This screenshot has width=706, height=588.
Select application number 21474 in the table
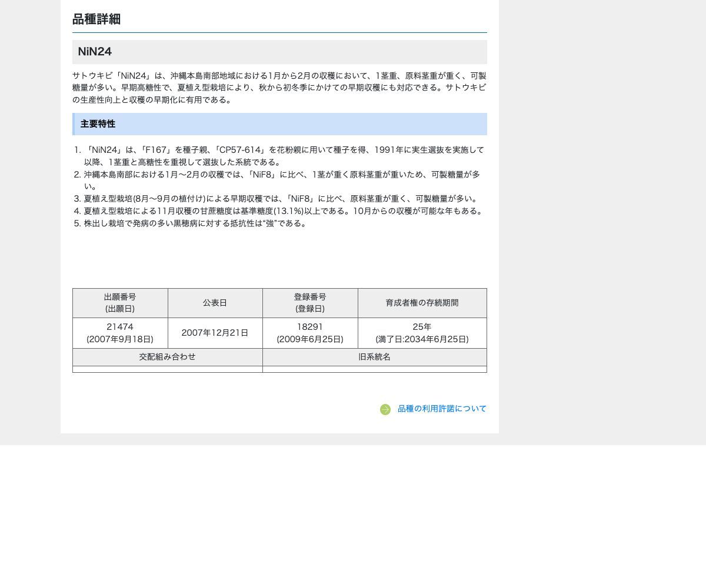click(120, 333)
